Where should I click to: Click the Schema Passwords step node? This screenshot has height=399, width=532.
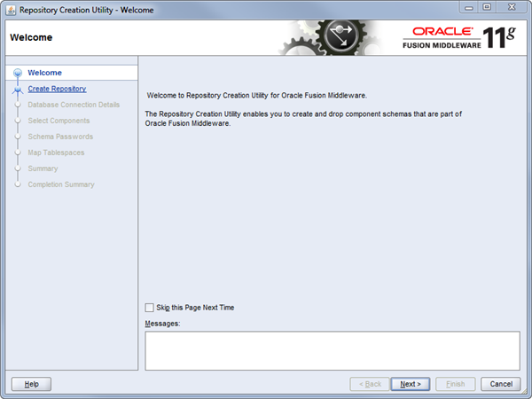(x=18, y=137)
